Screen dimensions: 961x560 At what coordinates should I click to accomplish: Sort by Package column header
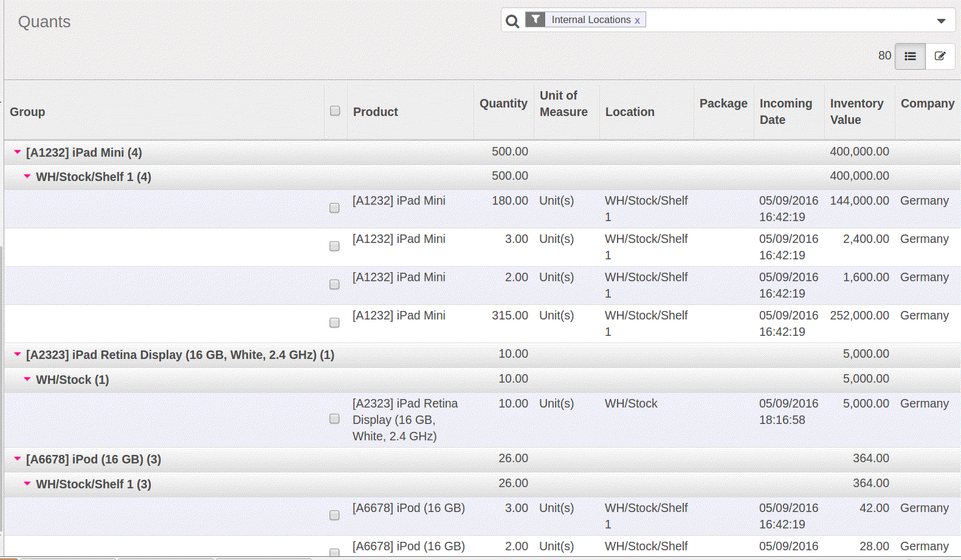click(x=723, y=103)
